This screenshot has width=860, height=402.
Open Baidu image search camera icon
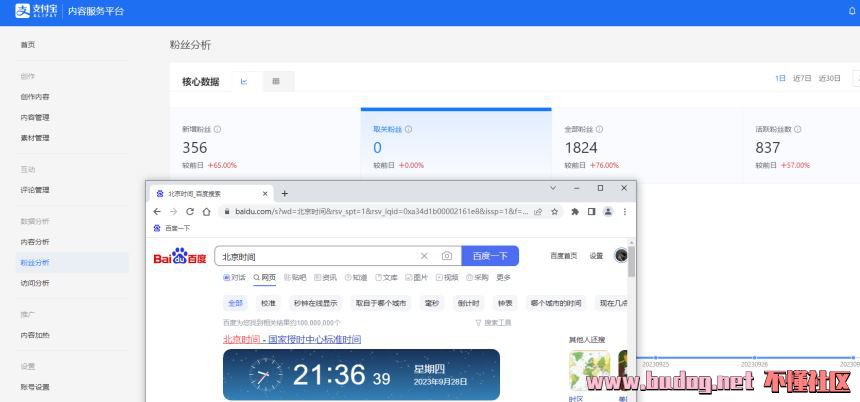[447, 256]
